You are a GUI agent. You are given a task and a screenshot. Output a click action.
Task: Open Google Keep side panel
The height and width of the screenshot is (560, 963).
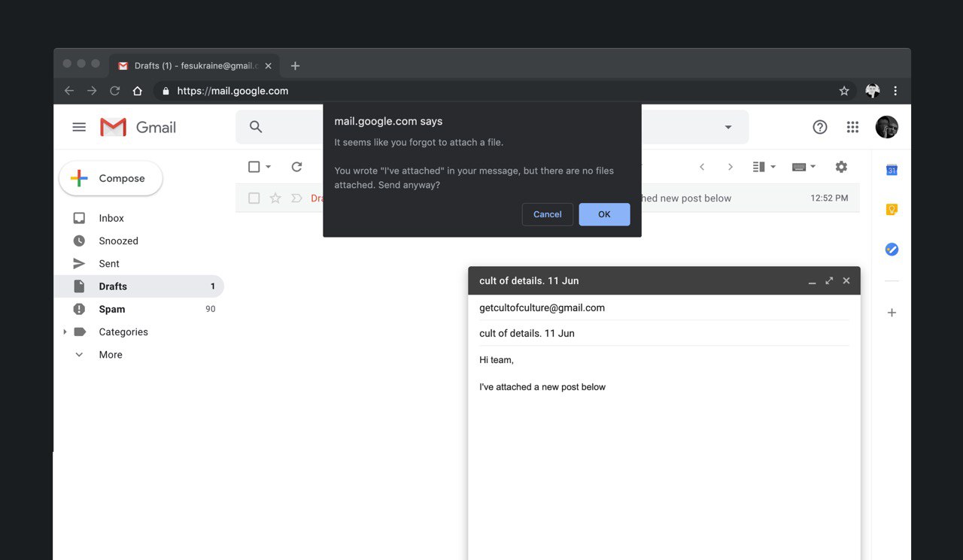892,210
